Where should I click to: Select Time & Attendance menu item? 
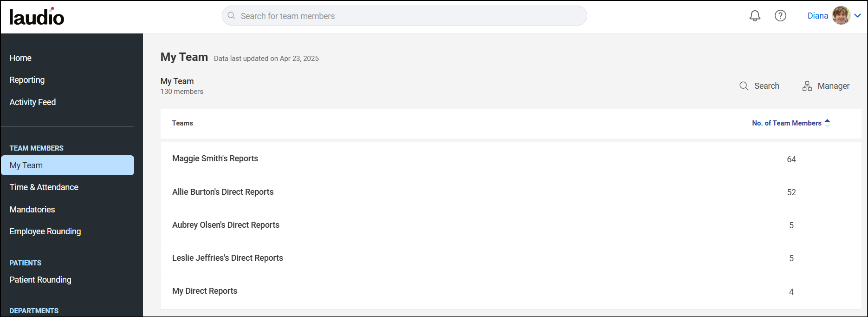(x=44, y=187)
